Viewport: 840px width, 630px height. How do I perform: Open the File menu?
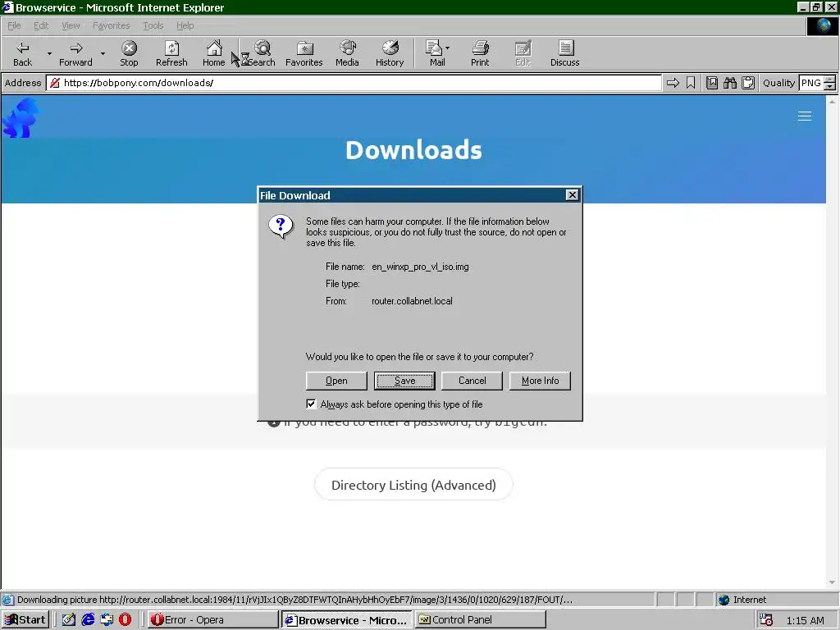click(x=14, y=25)
